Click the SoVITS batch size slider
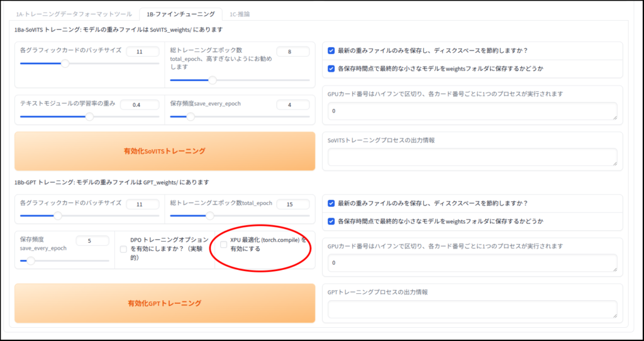 (x=89, y=64)
